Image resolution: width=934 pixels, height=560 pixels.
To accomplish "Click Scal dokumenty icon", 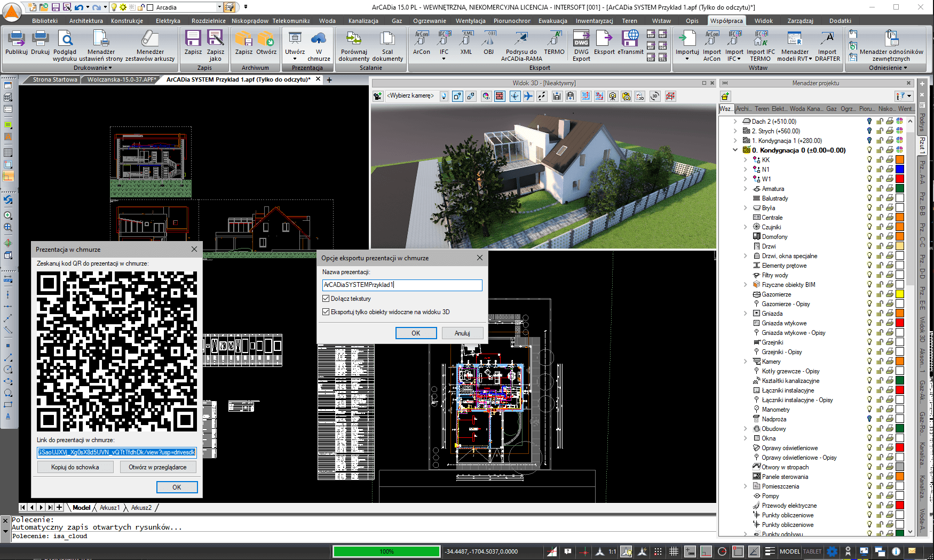I will pyautogui.click(x=387, y=46).
